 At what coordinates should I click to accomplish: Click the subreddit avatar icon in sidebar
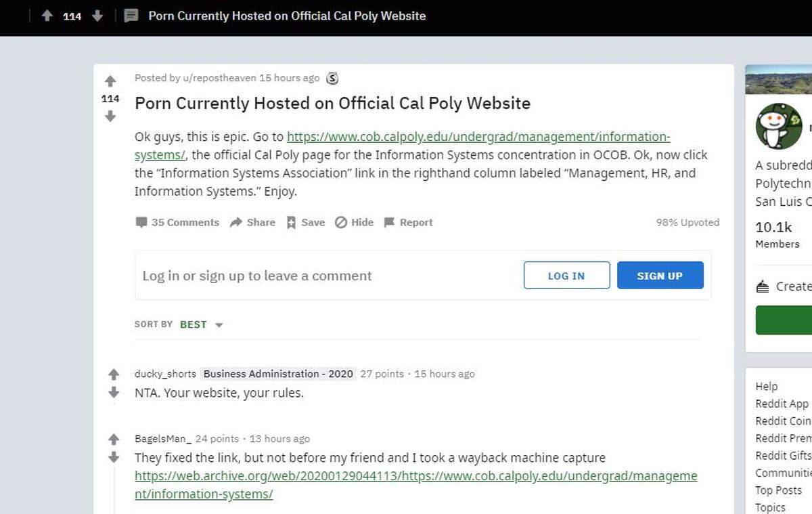[779, 126]
